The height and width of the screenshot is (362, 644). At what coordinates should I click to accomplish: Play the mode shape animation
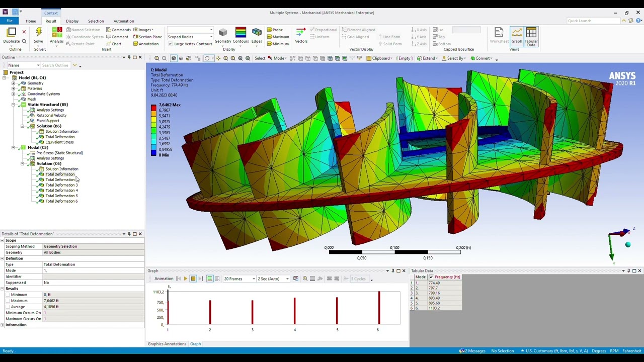[185, 279]
